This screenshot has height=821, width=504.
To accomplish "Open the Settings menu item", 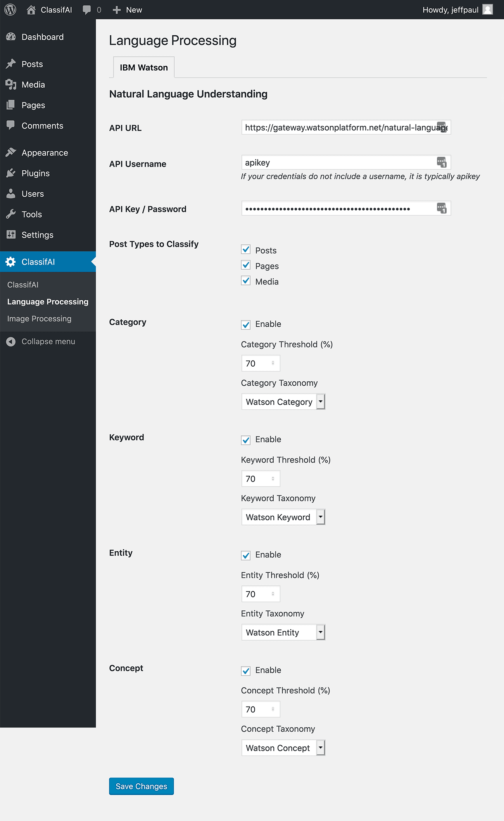I will [48, 235].
